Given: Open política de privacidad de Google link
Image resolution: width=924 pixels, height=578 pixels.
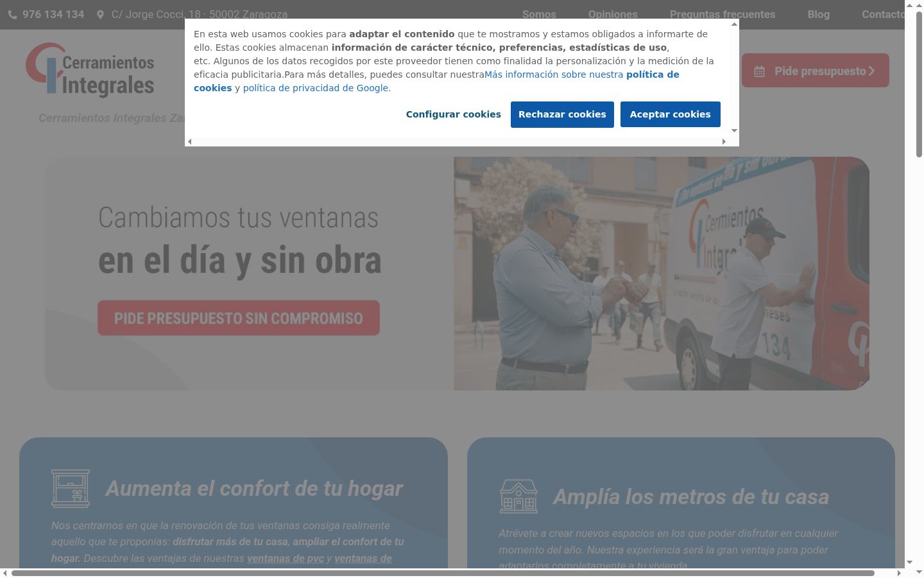Looking at the screenshot, I should 316,88.
